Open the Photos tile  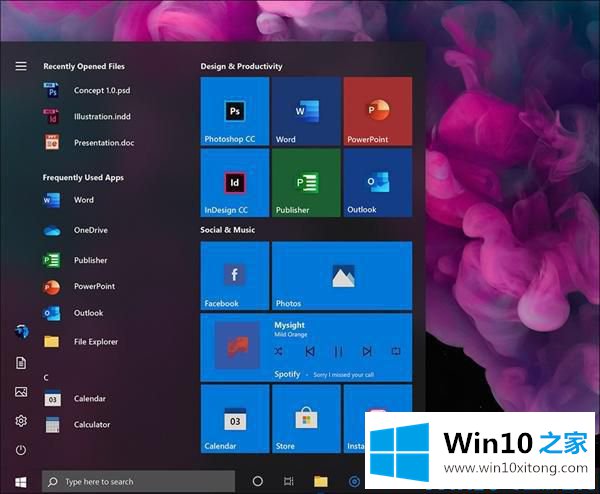pos(342,276)
